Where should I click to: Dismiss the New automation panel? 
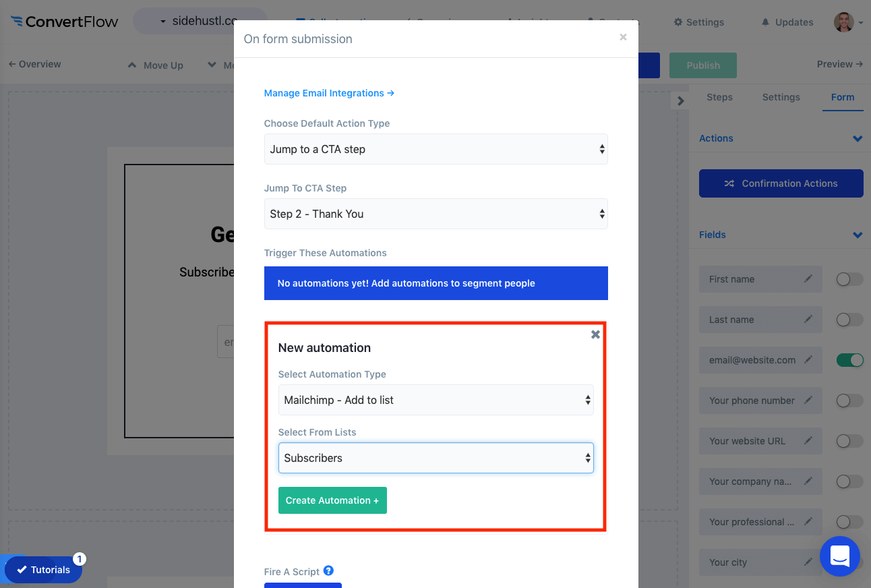[595, 334]
